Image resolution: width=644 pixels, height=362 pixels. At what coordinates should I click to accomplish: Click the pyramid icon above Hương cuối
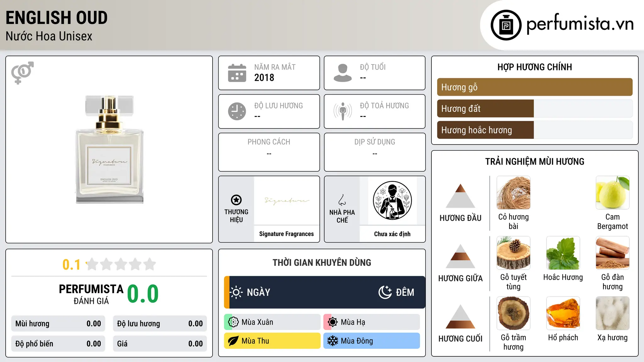[x=460, y=316]
